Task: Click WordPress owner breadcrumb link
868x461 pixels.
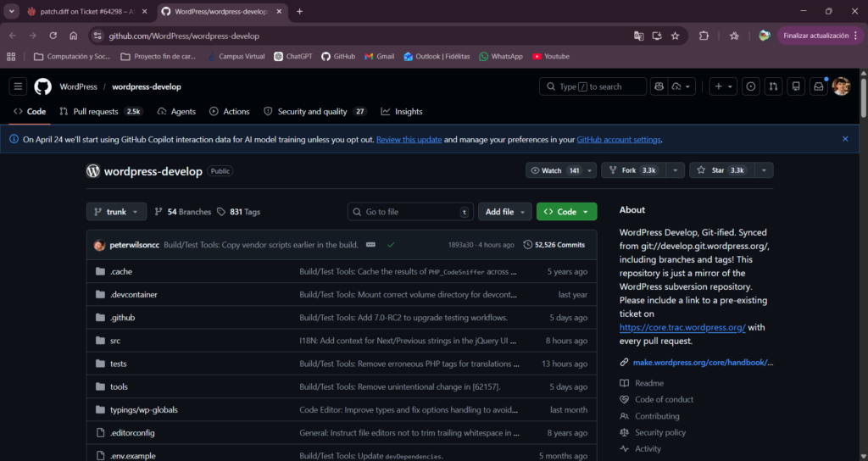Action: (x=78, y=86)
